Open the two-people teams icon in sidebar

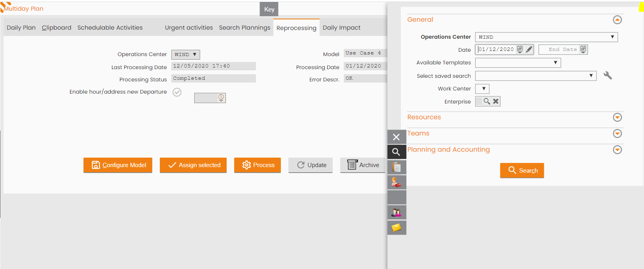396,213
